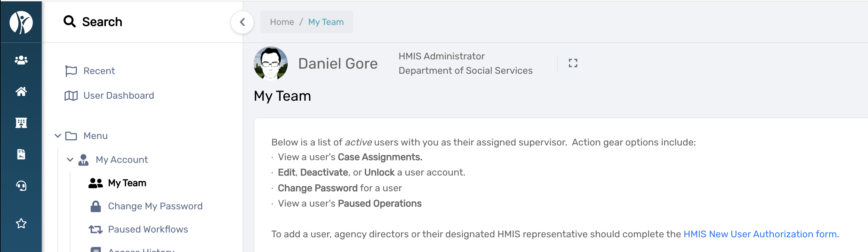The width and height of the screenshot is (868, 252).
Task: Select the building icon in left rail
Action: 21,123
